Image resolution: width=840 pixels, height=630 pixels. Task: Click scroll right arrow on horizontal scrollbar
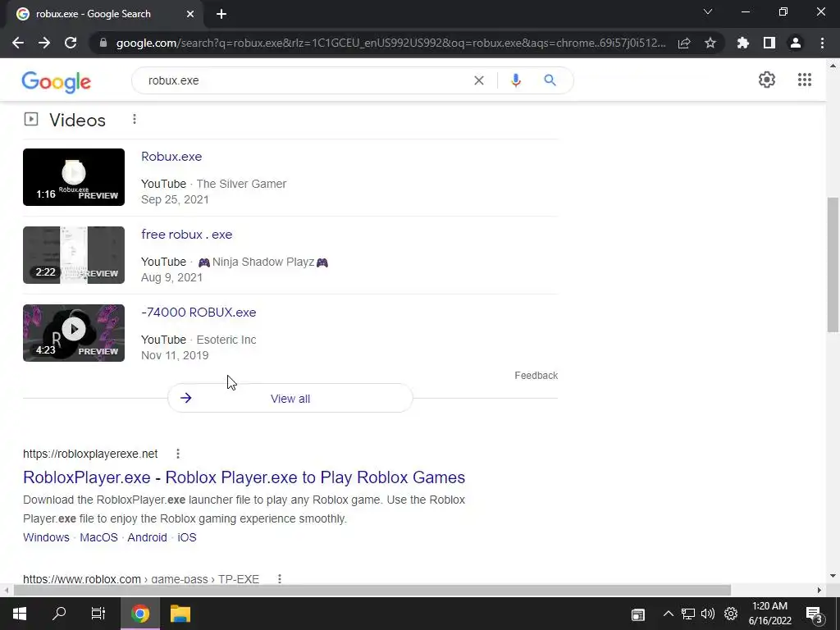click(x=819, y=591)
